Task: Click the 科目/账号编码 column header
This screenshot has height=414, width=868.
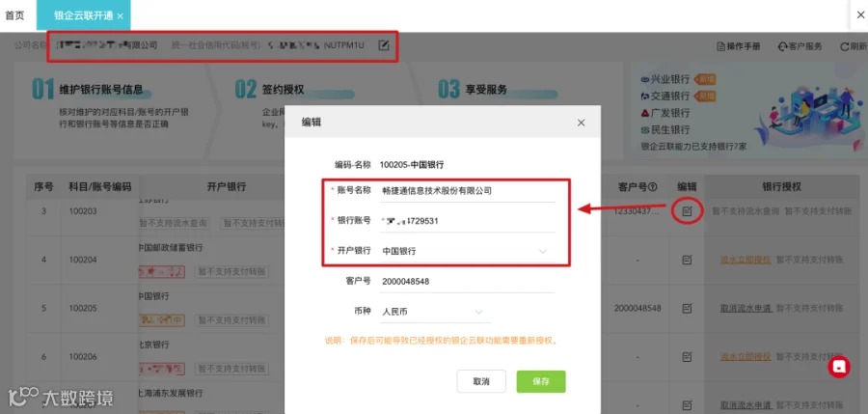Action: pyautogui.click(x=99, y=187)
